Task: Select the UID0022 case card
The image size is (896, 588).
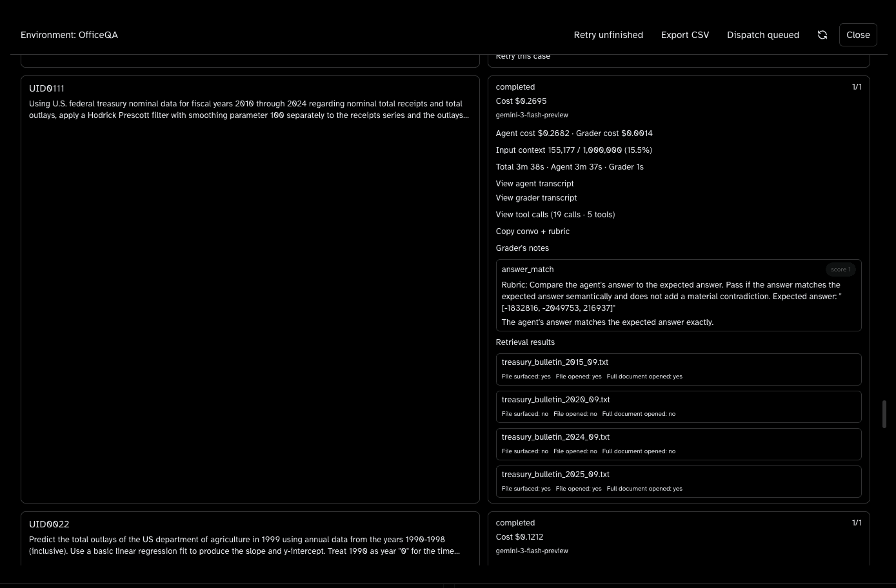Action: (250, 545)
